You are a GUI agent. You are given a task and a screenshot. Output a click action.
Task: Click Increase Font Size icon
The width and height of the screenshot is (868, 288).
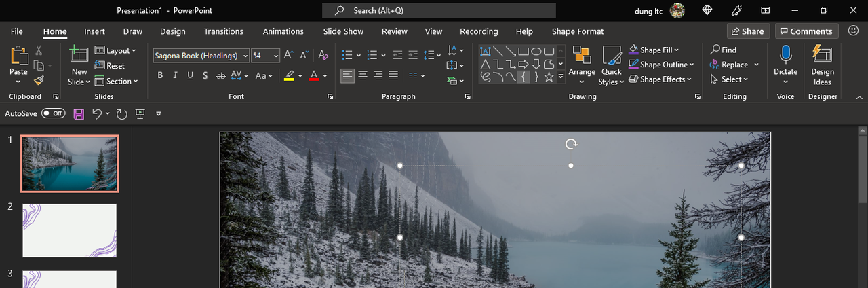tap(288, 55)
